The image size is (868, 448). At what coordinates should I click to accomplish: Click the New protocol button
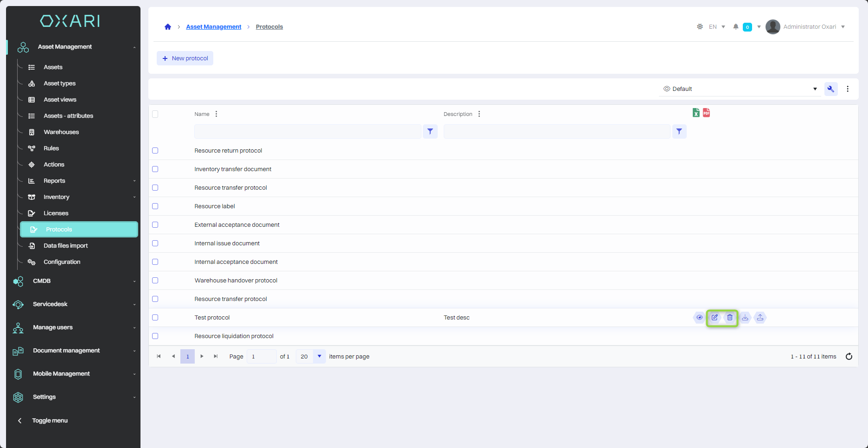[185, 58]
